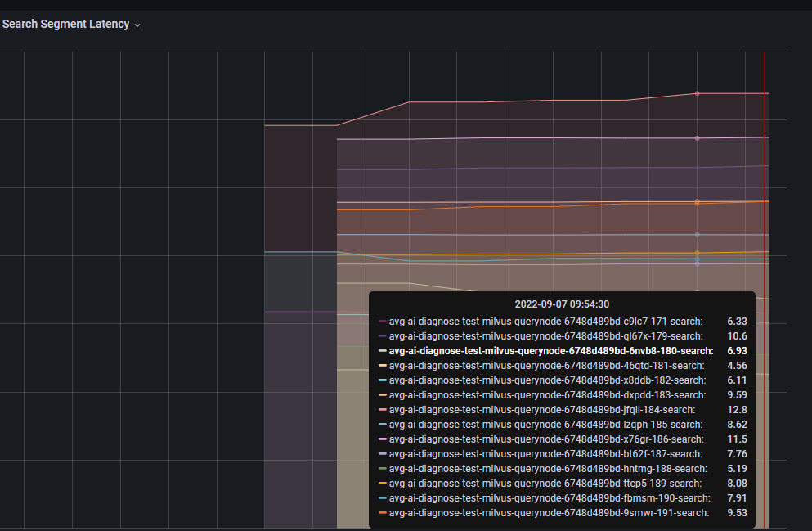This screenshot has width=812, height=531.
Task: Click the purple series marker for c9lc7-171-search
Action: [383, 322]
